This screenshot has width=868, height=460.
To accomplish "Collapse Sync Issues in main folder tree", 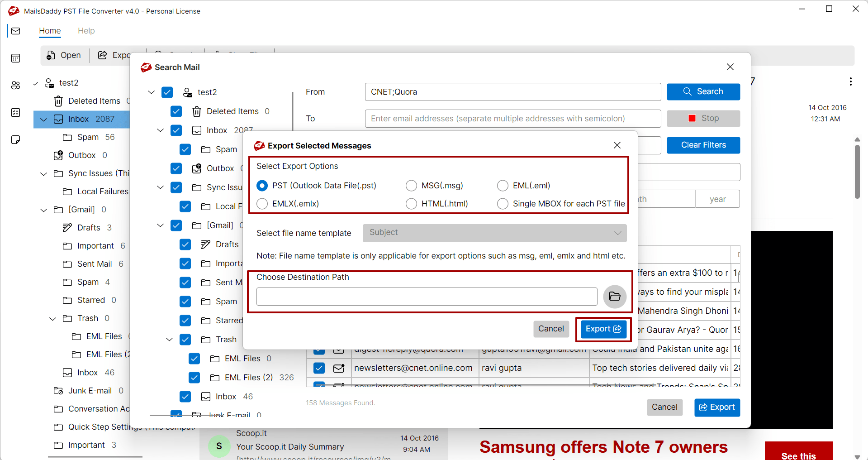I will point(44,174).
